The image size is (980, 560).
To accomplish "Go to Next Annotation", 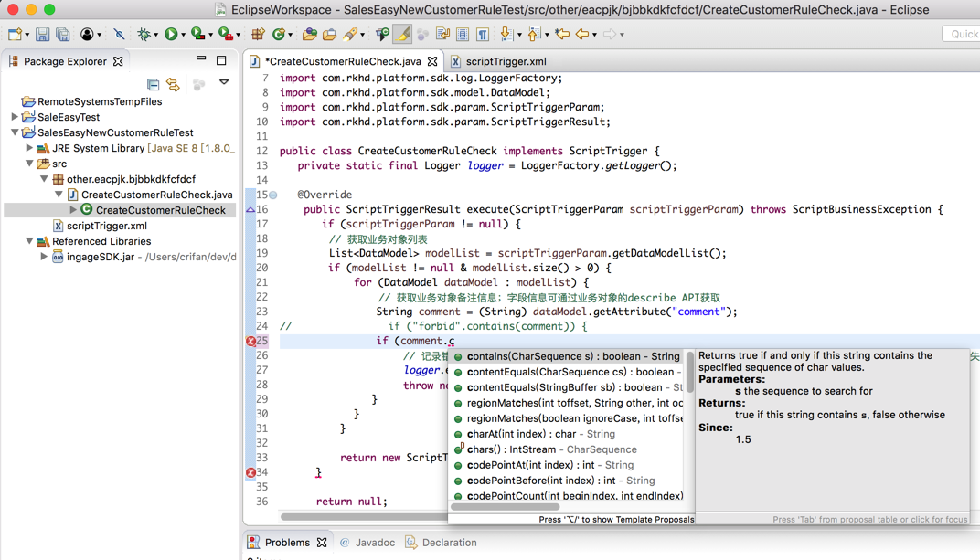I will (x=506, y=35).
